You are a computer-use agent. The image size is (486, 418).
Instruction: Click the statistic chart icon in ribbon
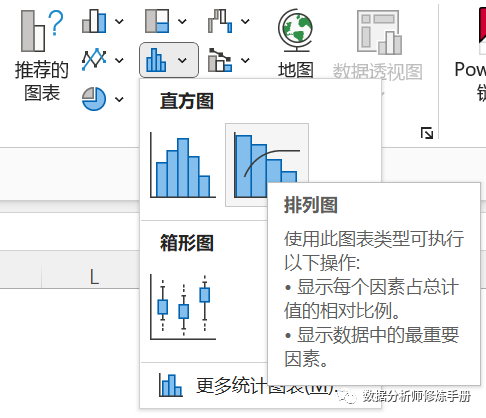[156, 60]
